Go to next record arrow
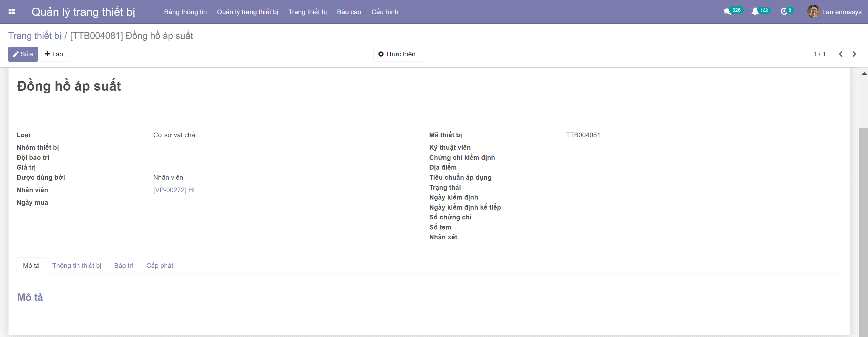 [854, 54]
